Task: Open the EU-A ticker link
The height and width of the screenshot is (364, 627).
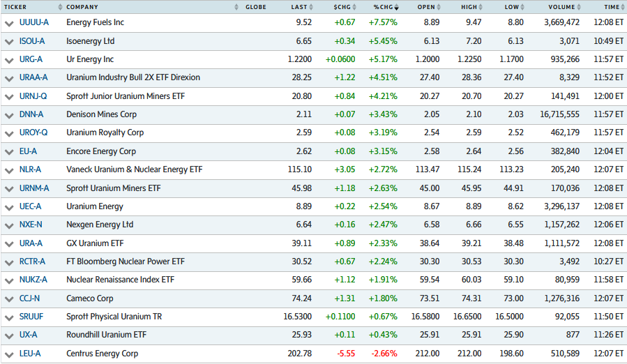Action: point(28,151)
